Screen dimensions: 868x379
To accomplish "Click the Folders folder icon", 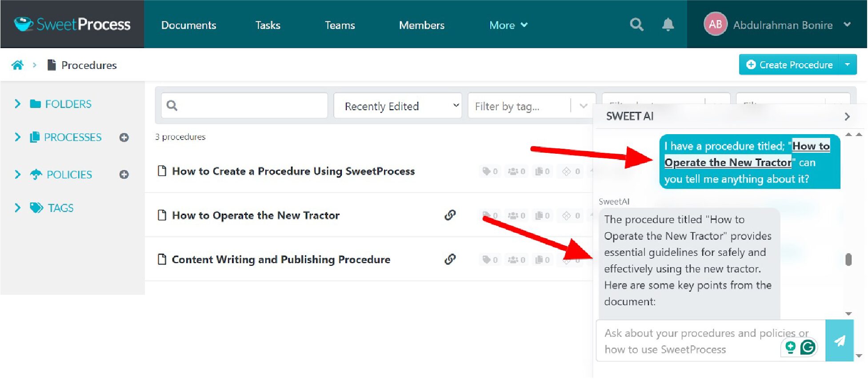I will (36, 104).
